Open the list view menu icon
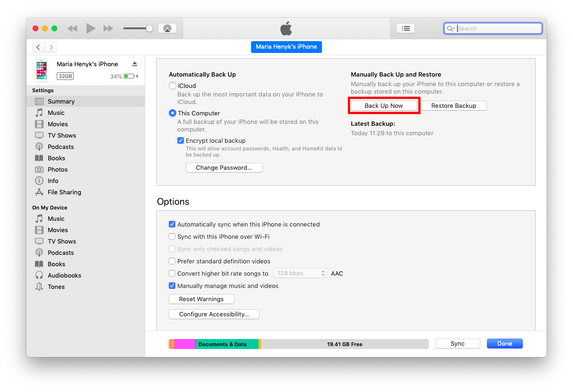This screenshot has width=573, height=392. tap(406, 28)
